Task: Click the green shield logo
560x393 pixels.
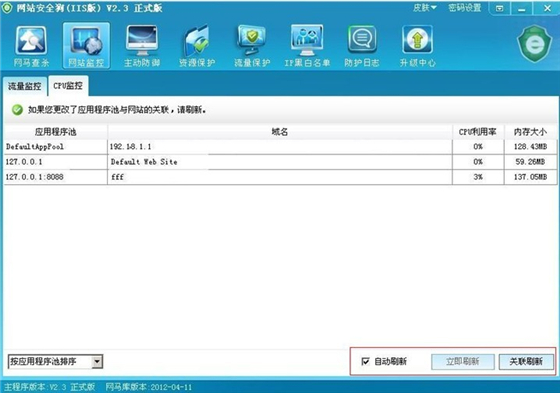Action: [534, 44]
